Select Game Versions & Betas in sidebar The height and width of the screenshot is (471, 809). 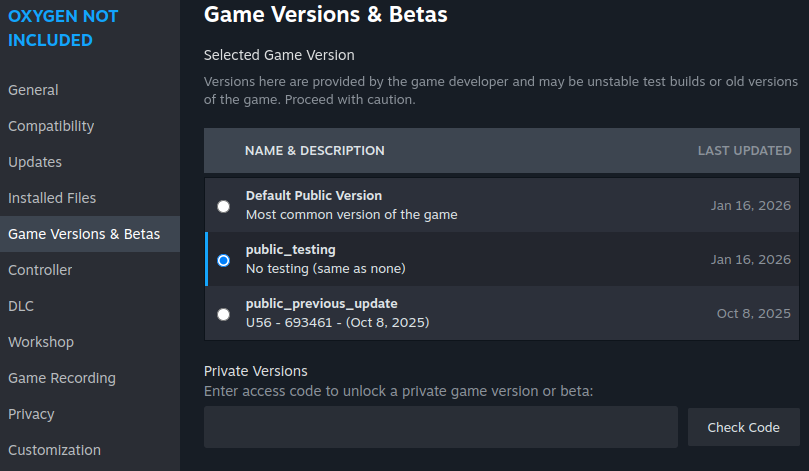pyautogui.click(x=90, y=234)
